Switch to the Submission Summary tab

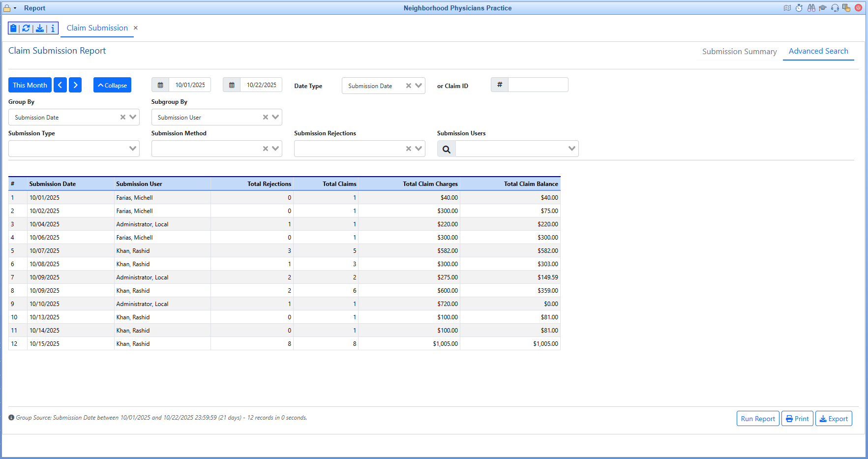coord(739,52)
